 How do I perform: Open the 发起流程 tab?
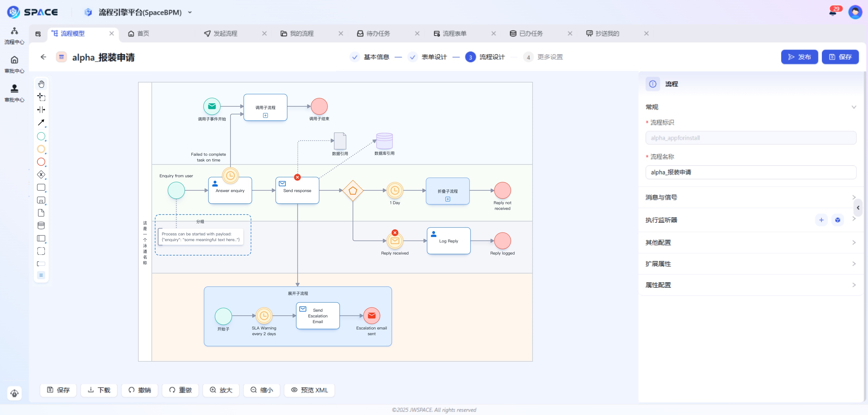point(225,33)
